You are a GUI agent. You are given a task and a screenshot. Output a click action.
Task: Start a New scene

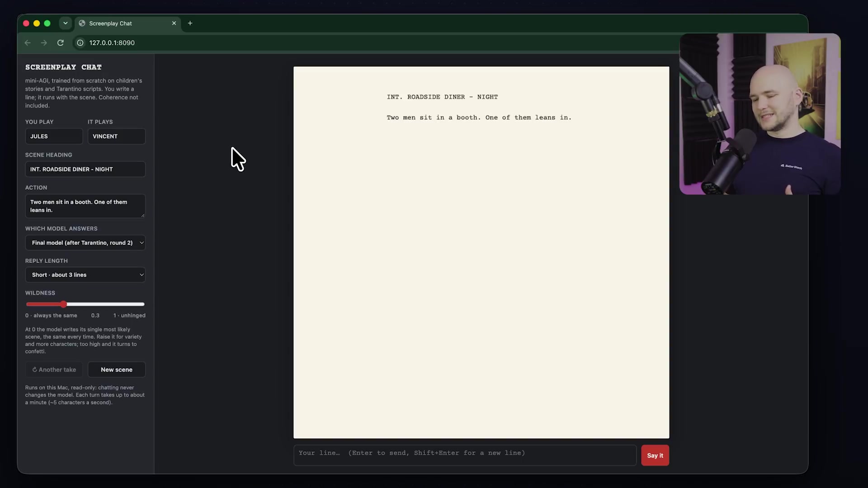point(117,370)
